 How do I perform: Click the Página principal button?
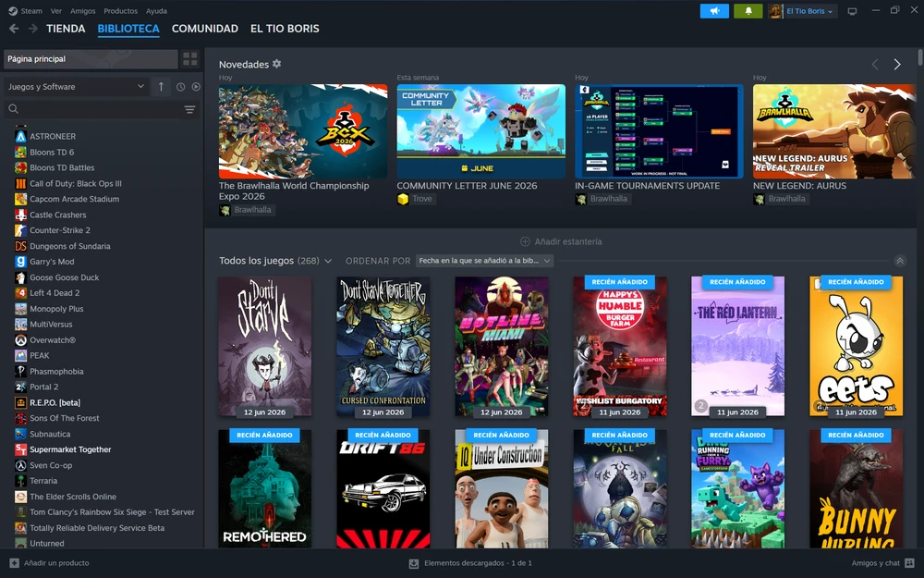91,59
